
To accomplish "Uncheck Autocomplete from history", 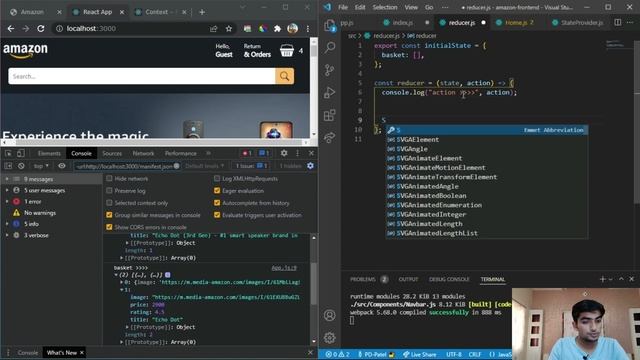I will pyautogui.click(x=217, y=203).
